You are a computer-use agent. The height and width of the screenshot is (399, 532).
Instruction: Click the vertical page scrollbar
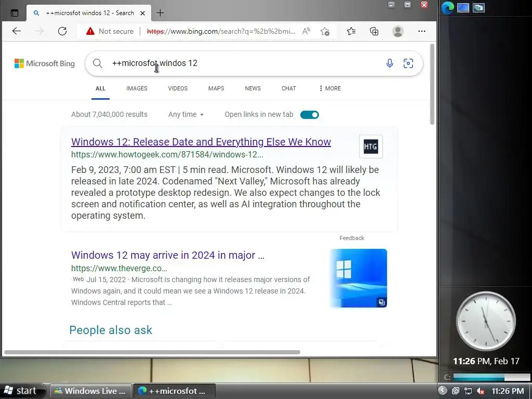click(x=432, y=84)
